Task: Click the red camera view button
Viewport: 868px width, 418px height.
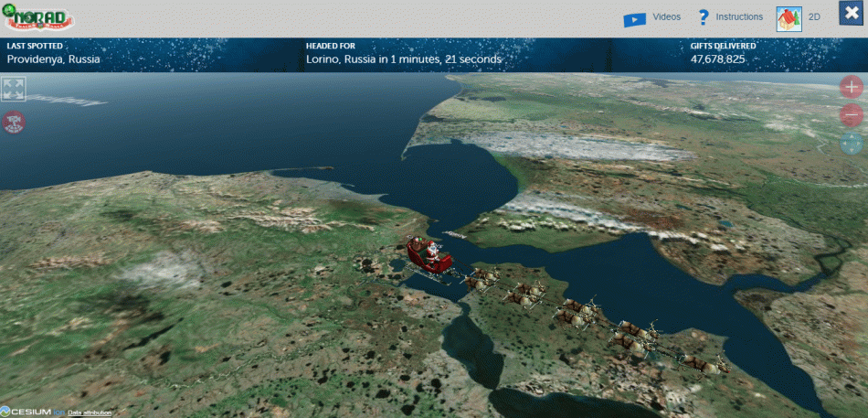Action: point(14,121)
